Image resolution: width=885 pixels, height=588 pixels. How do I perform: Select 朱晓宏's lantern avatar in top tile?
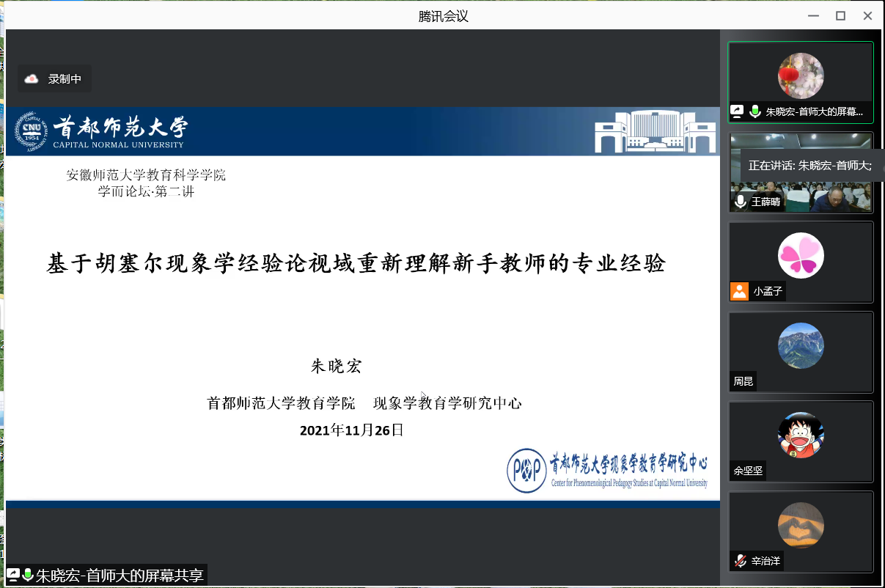(x=801, y=76)
